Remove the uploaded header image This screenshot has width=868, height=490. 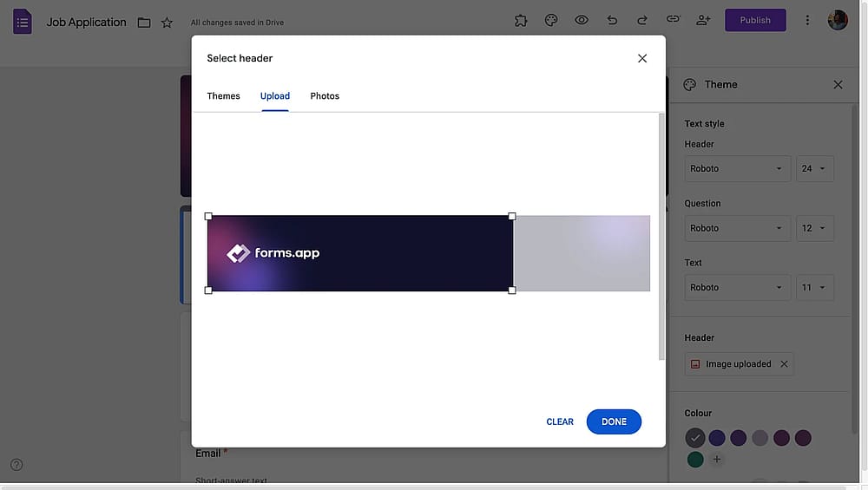click(784, 364)
